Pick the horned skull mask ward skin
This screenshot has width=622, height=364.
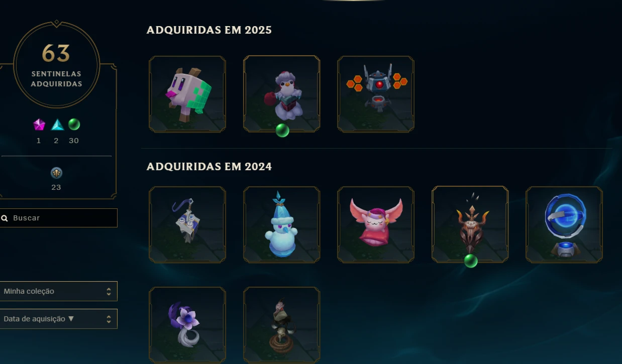click(x=470, y=224)
